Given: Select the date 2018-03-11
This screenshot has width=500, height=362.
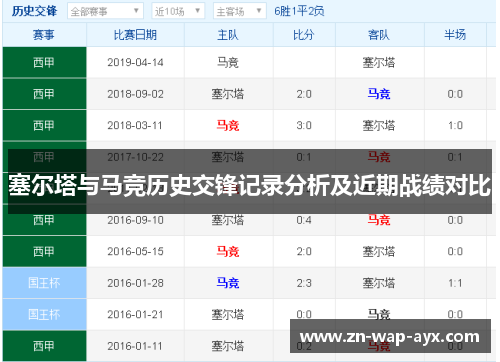Looking at the screenshot, I should [135, 125].
